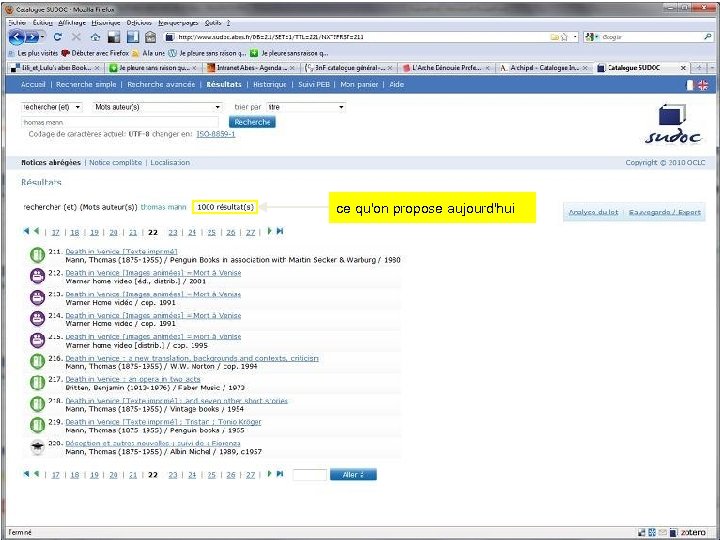Click the Sudoc logo
This screenshot has width=720, height=540.
pos(673,124)
